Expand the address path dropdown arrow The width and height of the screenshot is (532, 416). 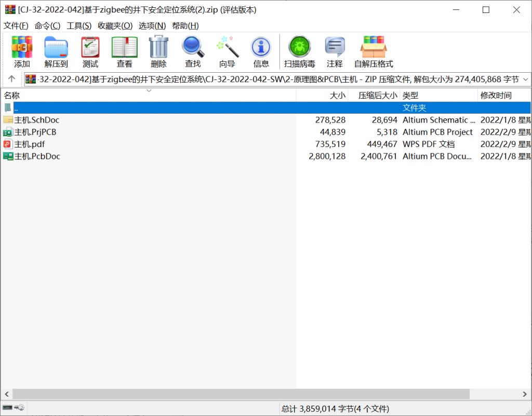pos(525,79)
